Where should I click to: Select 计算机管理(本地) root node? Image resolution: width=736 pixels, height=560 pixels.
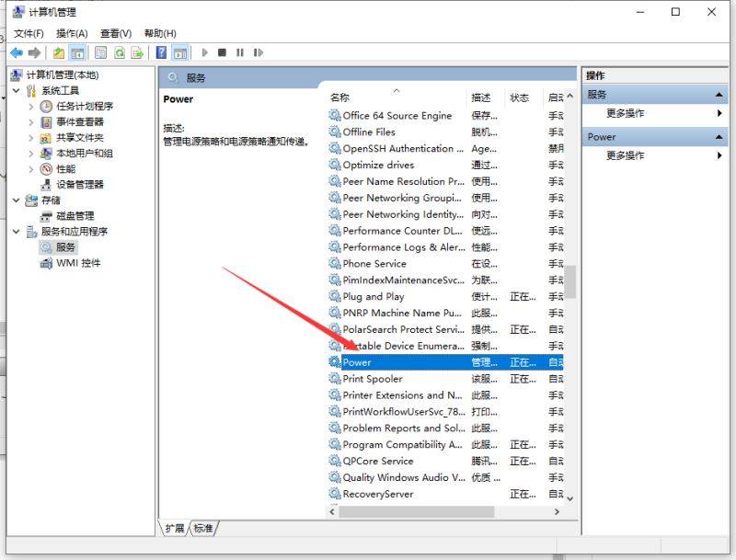point(63,75)
